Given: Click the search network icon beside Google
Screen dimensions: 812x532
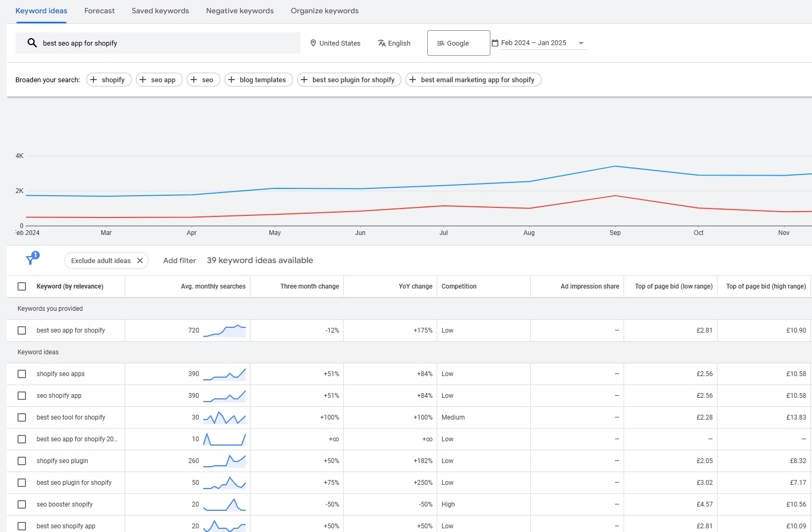Looking at the screenshot, I should pos(440,43).
